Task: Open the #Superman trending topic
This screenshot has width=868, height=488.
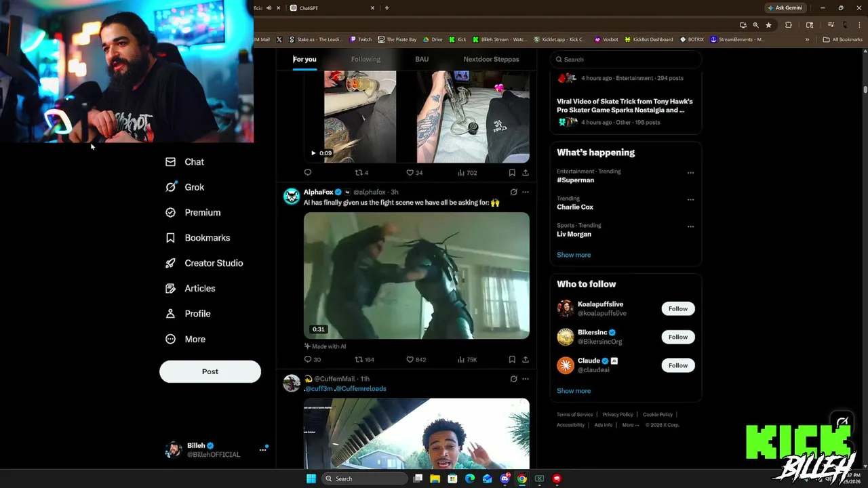Action: click(x=575, y=180)
